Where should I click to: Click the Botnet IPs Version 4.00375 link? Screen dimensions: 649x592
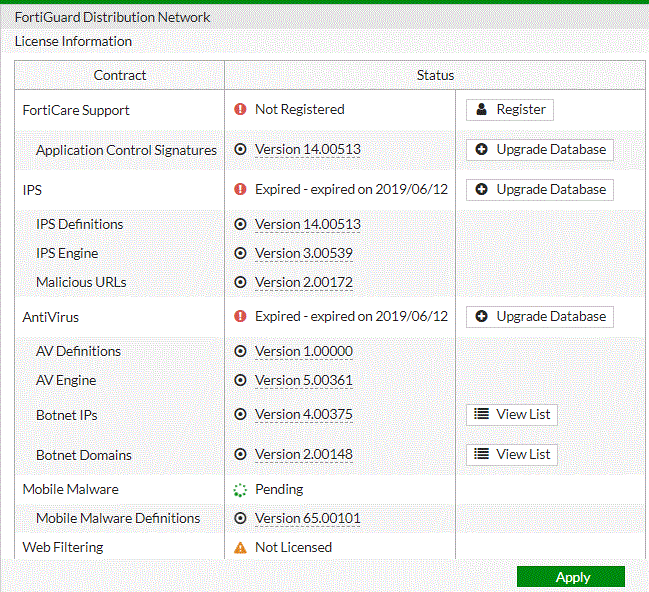[x=303, y=415]
